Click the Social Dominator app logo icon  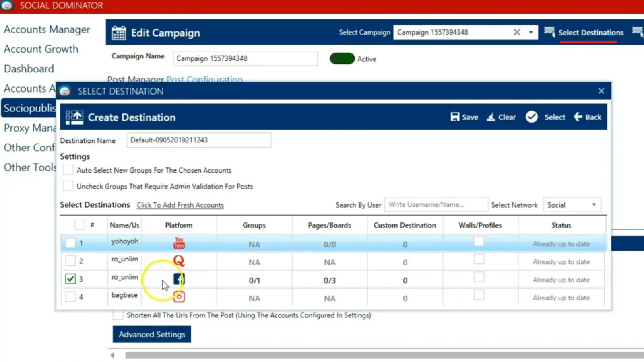pos(7,5)
